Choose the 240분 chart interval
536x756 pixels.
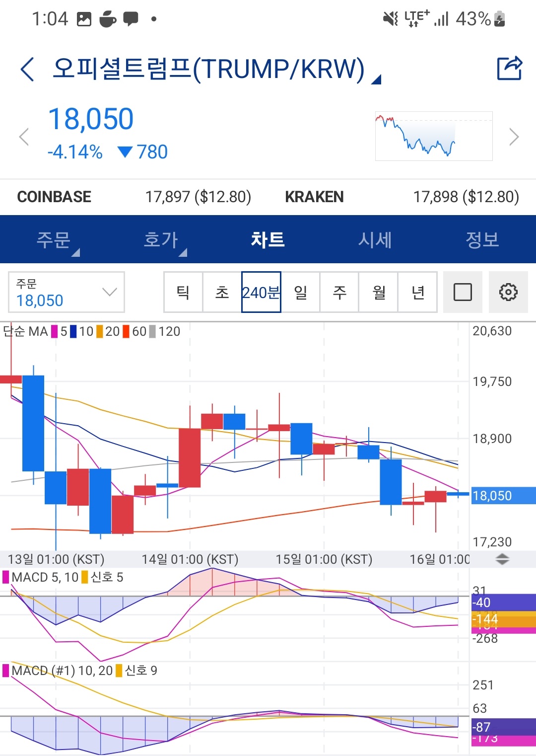click(261, 292)
